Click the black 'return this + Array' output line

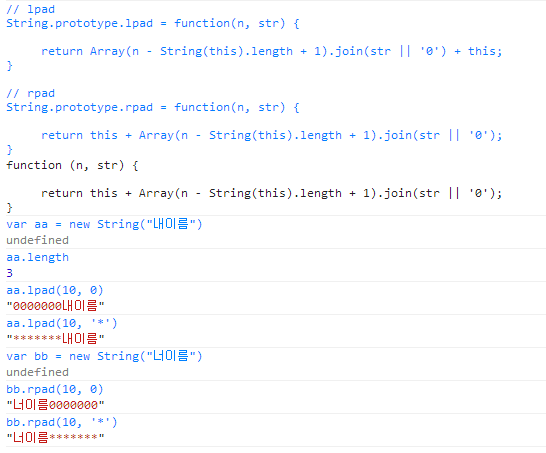pyautogui.click(x=272, y=193)
